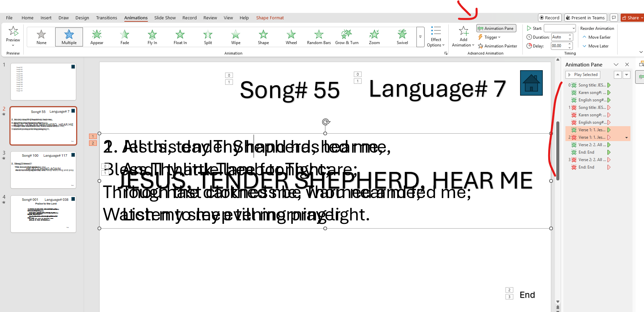644x312 pixels.
Task: Open the Animation Pane options chevron
Action: click(x=616, y=64)
